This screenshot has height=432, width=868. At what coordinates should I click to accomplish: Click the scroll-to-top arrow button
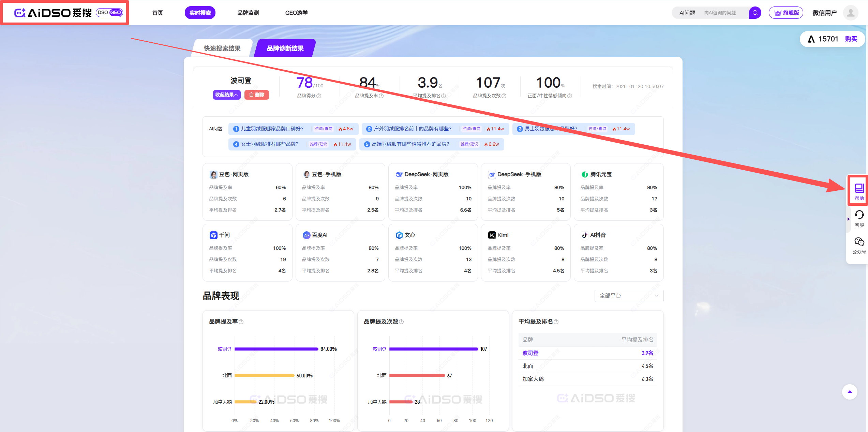coord(850,392)
